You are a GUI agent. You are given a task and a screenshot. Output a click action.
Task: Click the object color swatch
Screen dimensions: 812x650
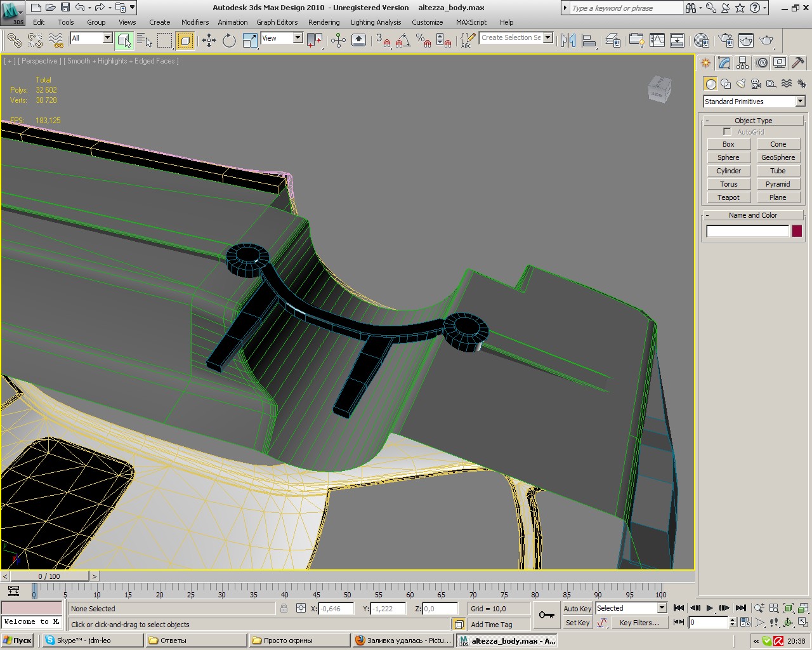(x=797, y=231)
